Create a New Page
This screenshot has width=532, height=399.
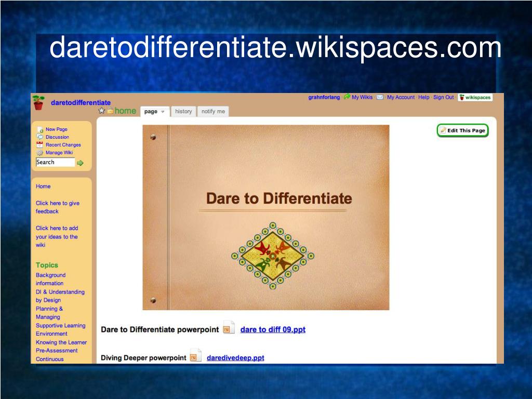[x=56, y=129]
